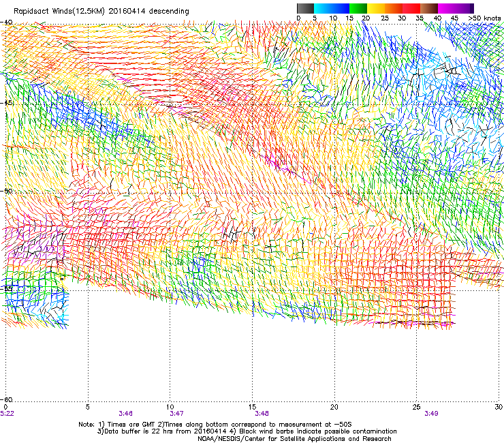Click the '0' label under the color bar
The width and height of the screenshot is (504, 443).
click(298, 18)
